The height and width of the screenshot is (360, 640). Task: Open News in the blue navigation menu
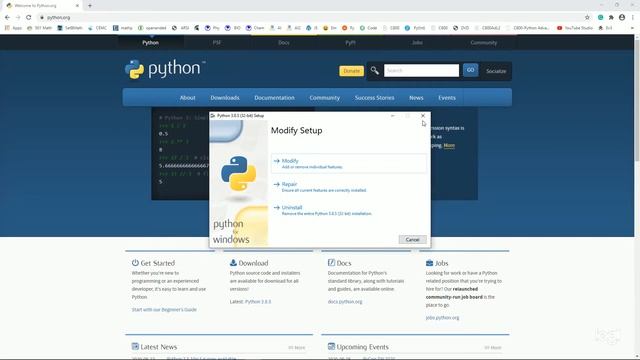pyautogui.click(x=416, y=98)
